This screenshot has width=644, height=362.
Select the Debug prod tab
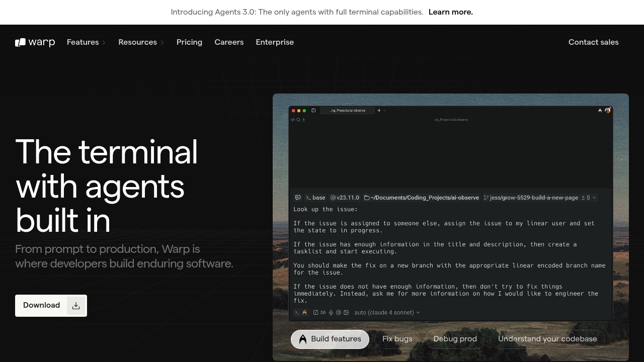click(x=455, y=339)
